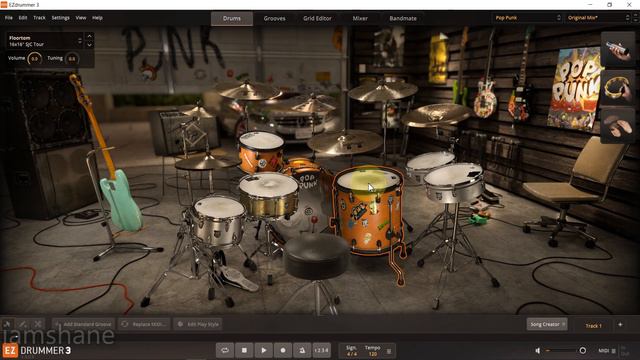The width and height of the screenshot is (640, 360).
Task: Open the Floortom instrument selector dropdown
Action: pos(45,41)
